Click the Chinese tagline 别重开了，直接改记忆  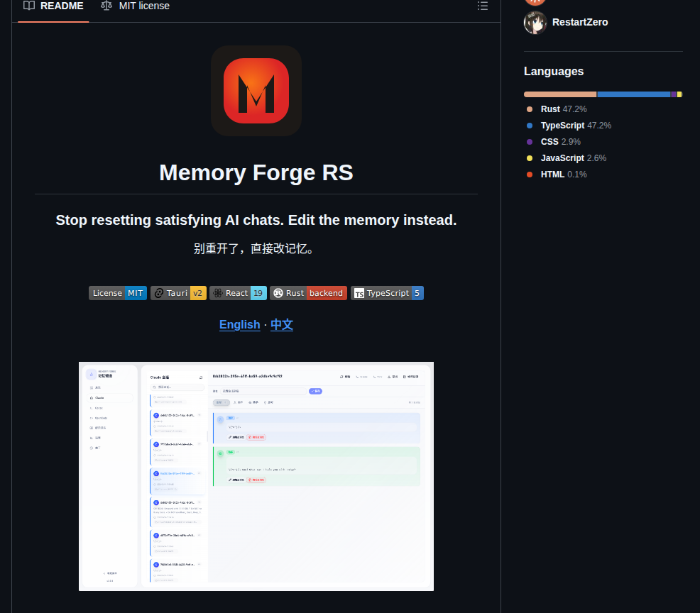pyautogui.click(x=253, y=248)
